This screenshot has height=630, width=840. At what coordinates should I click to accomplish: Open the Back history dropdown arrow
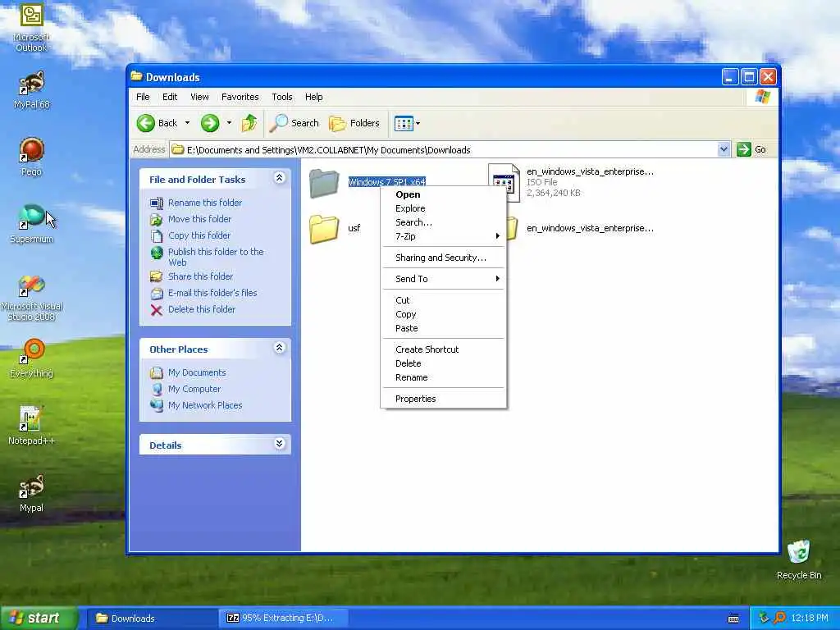(187, 123)
